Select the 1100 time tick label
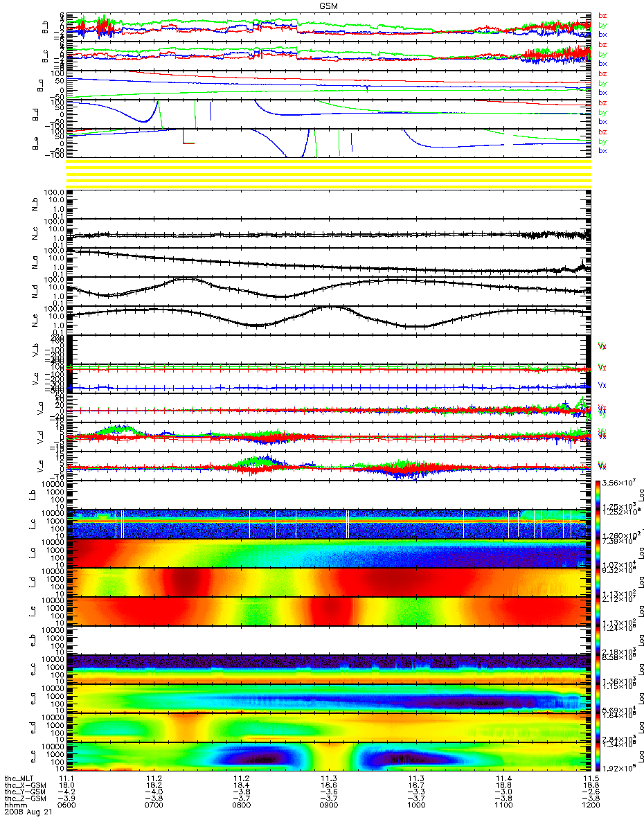The width and height of the screenshot is (644, 831). pos(503,806)
